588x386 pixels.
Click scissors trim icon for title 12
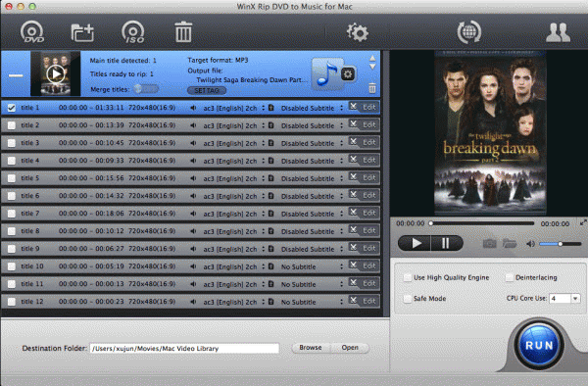click(x=353, y=300)
